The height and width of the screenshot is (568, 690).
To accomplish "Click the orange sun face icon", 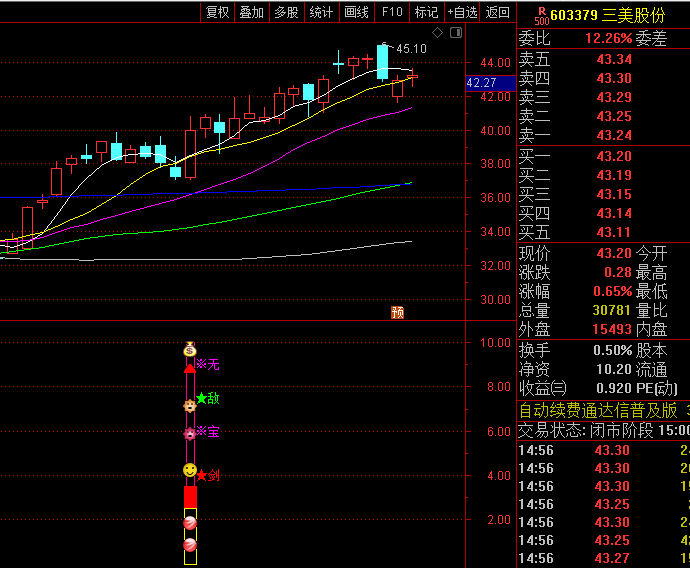I will point(190,406).
